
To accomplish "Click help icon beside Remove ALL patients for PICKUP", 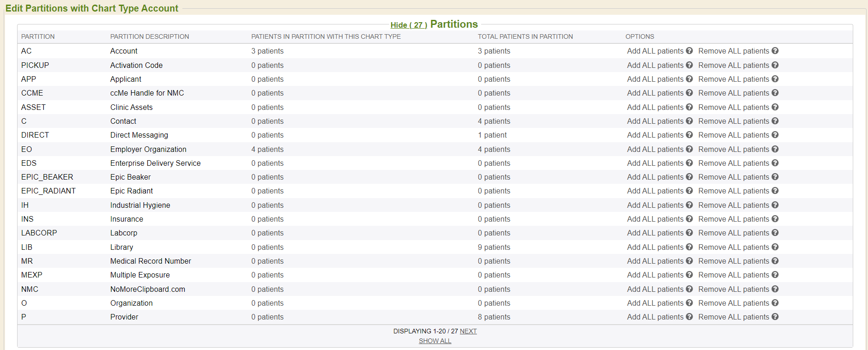I will [x=775, y=65].
